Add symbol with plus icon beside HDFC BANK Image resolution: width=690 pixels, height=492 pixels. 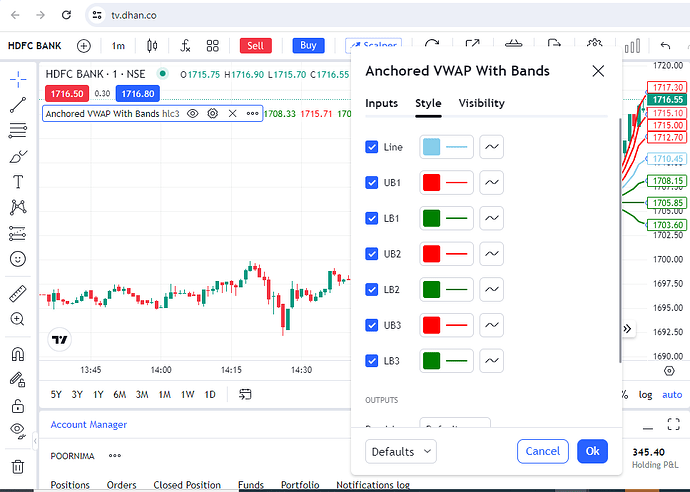(84, 46)
